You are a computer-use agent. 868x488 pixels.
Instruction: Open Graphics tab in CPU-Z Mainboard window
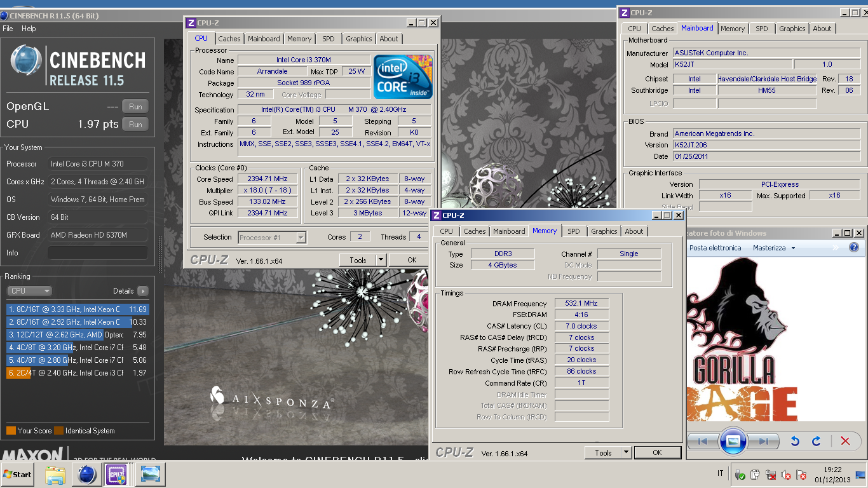(x=792, y=29)
